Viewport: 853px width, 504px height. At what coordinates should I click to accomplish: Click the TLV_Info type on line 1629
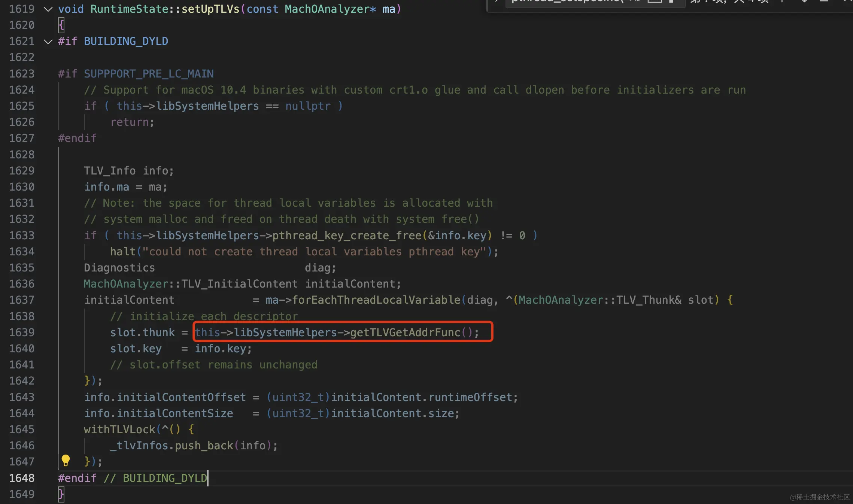click(x=110, y=171)
